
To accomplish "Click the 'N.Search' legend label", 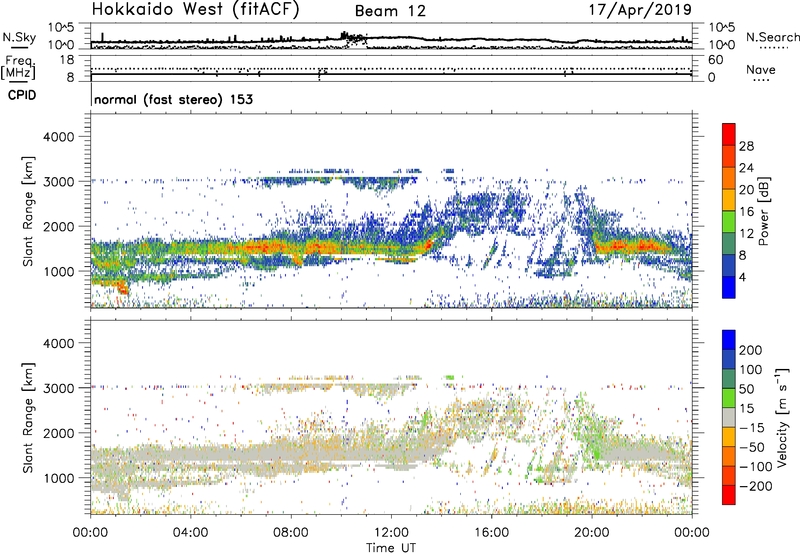I will pos(772,37).
